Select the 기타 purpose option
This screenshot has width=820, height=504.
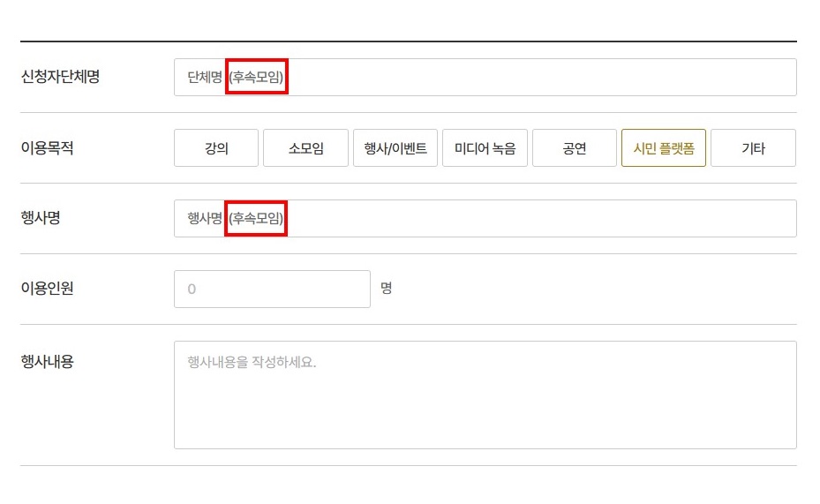pyautogui.click(x=753, y=148)
